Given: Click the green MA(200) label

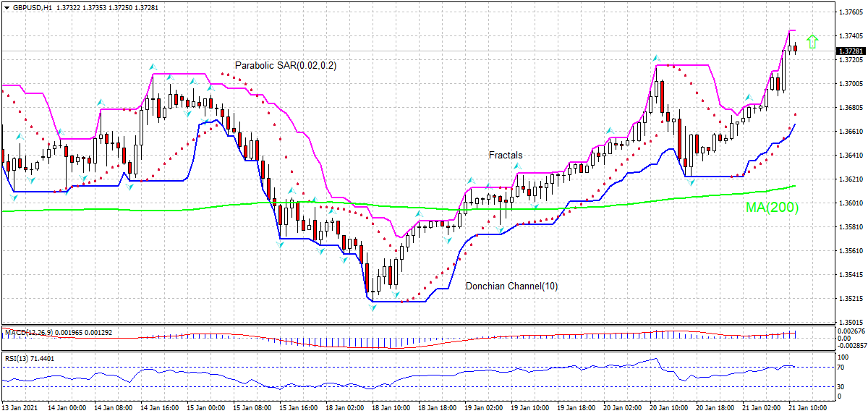Looking at the screenshot, I should pyautogui.click(x=772, y=208).
